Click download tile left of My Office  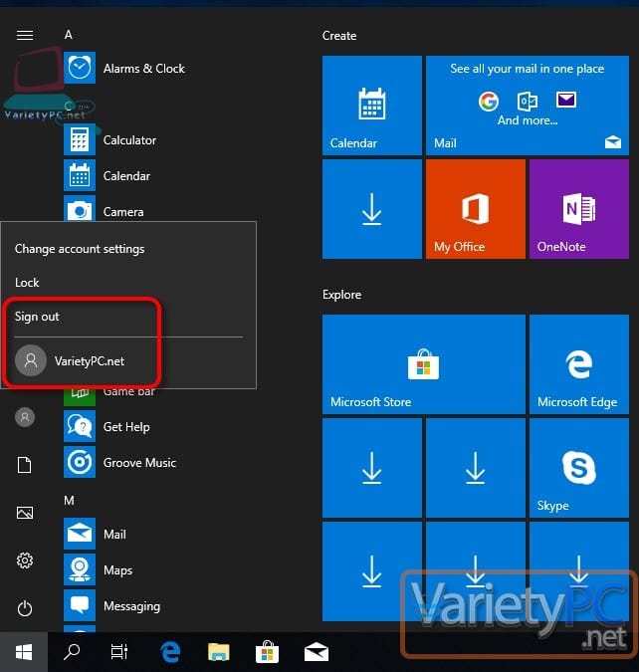pos(371,209)
